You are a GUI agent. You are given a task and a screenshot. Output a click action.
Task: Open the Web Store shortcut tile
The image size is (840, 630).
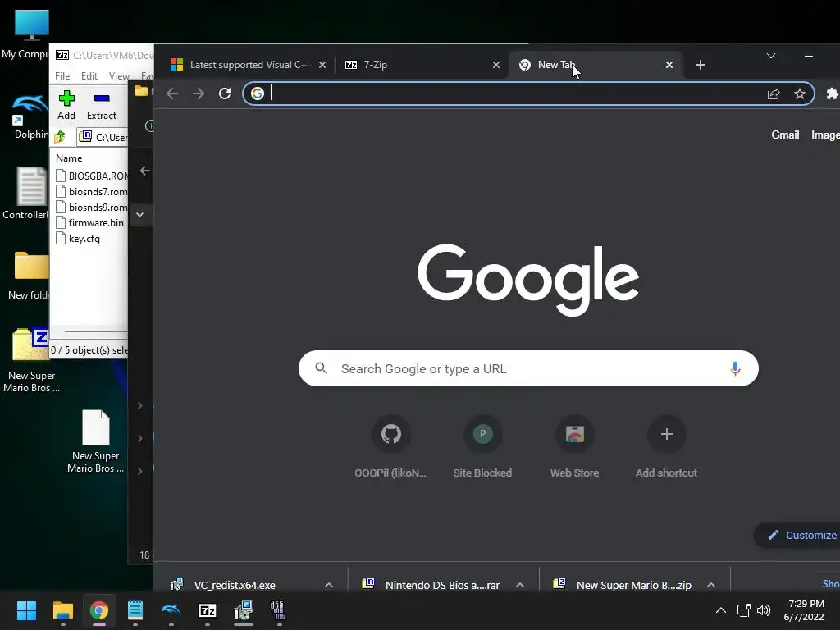(x=574, y=446)
